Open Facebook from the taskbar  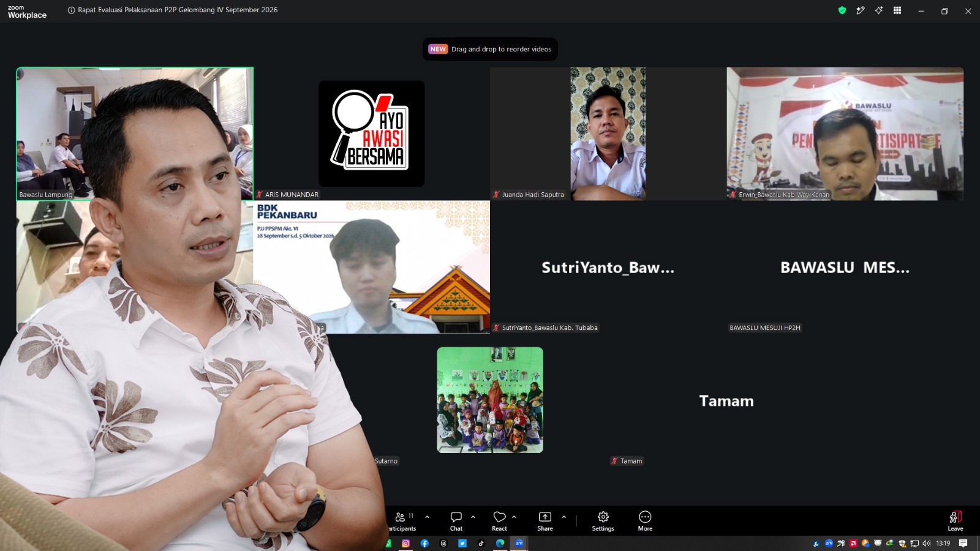(424, 543)
